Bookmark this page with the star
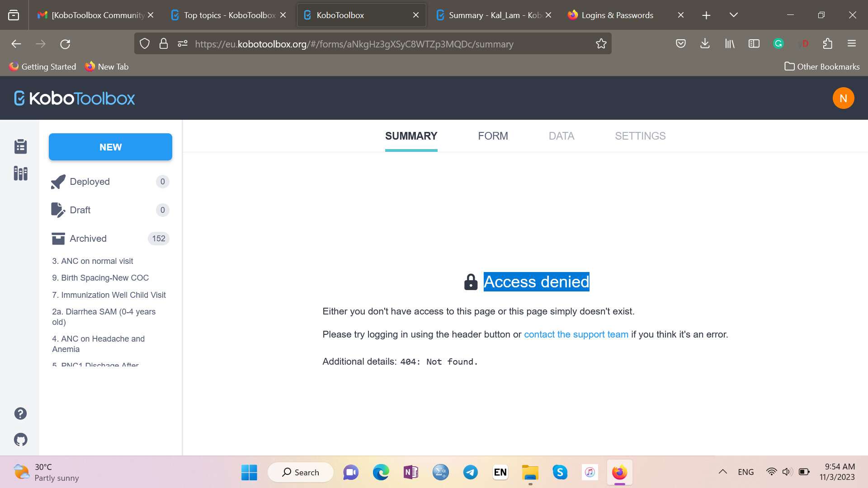This screenshot has height=488, width=868. tap(601, 43)
